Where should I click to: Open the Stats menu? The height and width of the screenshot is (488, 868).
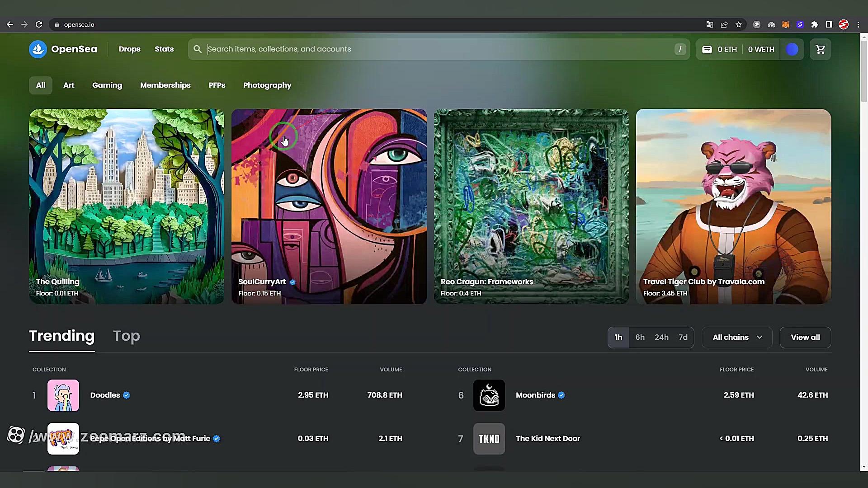[164, 49]
